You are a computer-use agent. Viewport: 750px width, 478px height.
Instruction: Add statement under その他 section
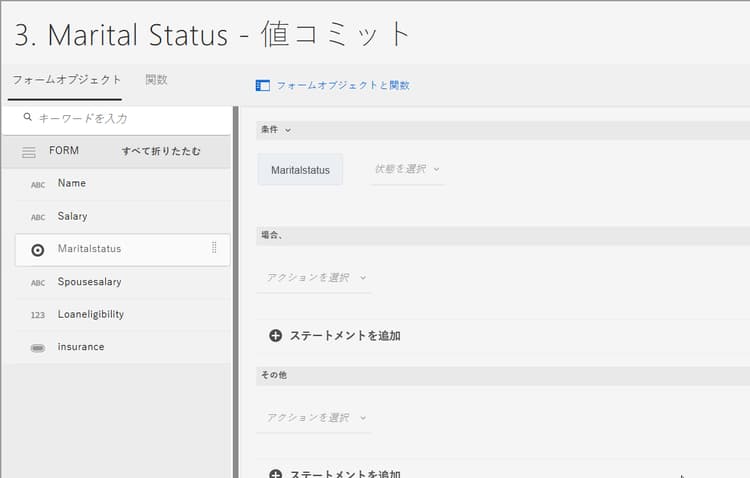335,474
